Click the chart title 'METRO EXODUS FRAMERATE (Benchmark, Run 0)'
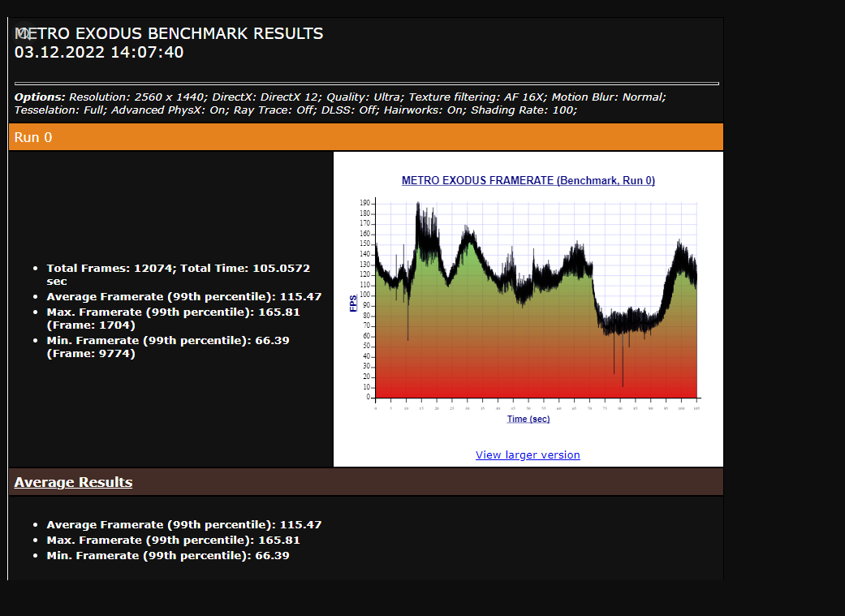This screenshot has height=616, width=845. pos(528,180)
